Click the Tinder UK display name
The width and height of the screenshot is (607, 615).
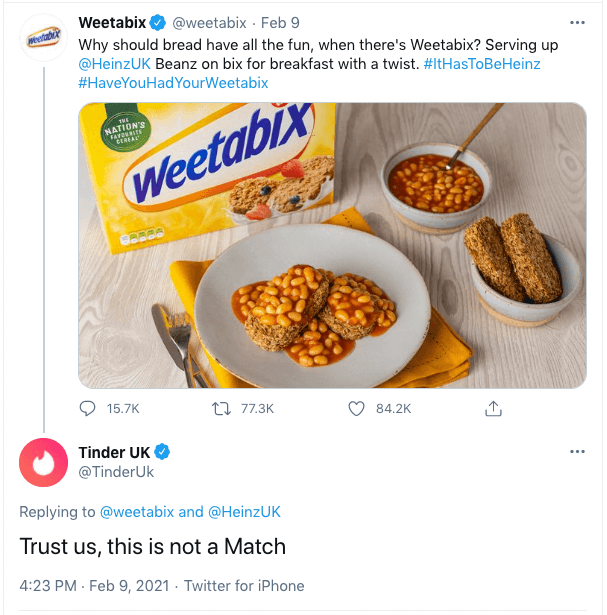114,452
